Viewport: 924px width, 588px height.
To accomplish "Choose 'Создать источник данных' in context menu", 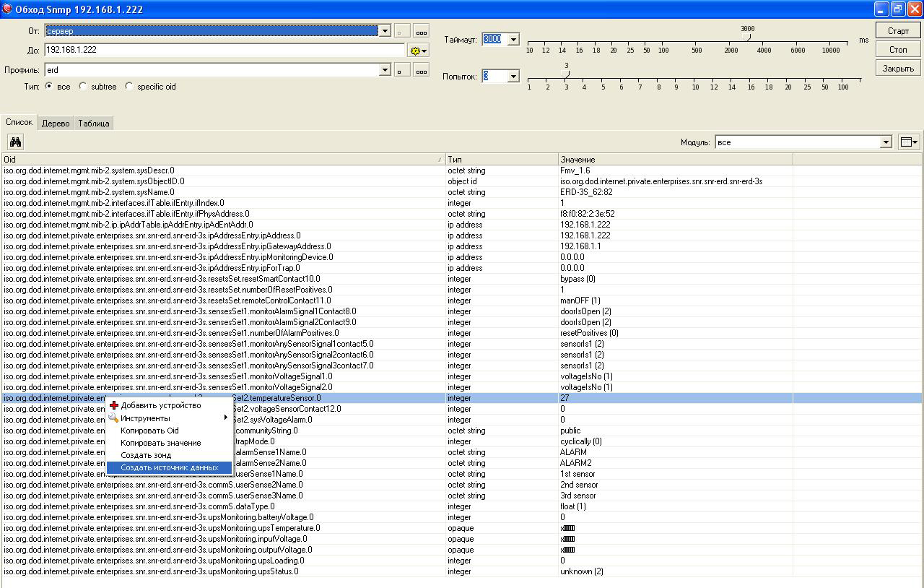I will (169, 467).
